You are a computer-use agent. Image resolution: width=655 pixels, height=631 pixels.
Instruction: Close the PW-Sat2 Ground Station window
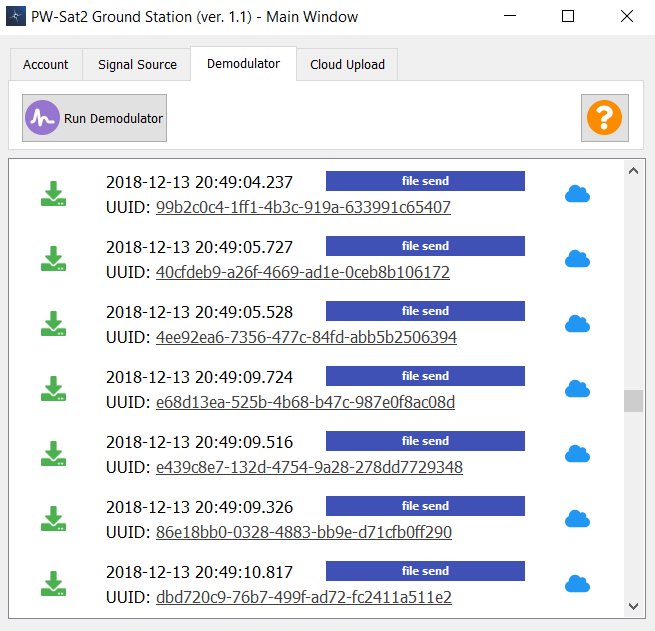point(627,16)
